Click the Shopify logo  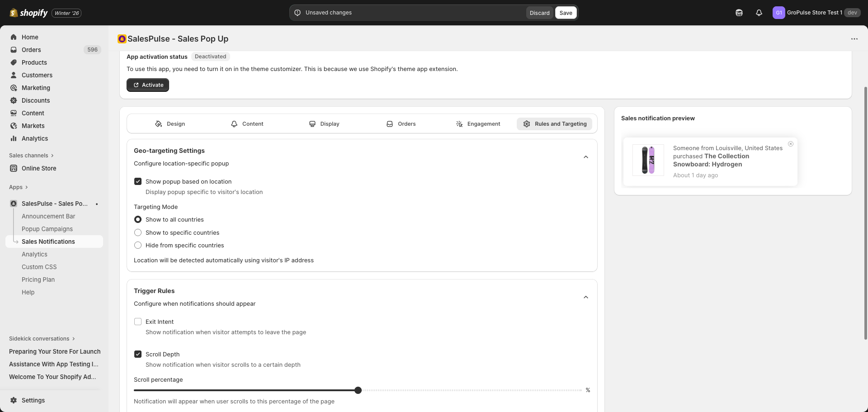pyautogui.click(x=29, y=13)
